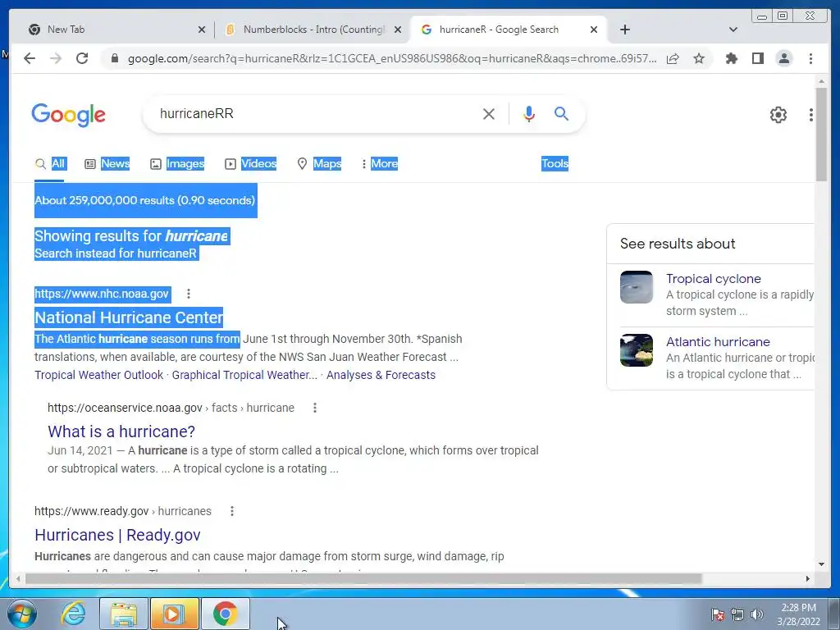Open Tropical cyclone in See results about

point(713,279)
